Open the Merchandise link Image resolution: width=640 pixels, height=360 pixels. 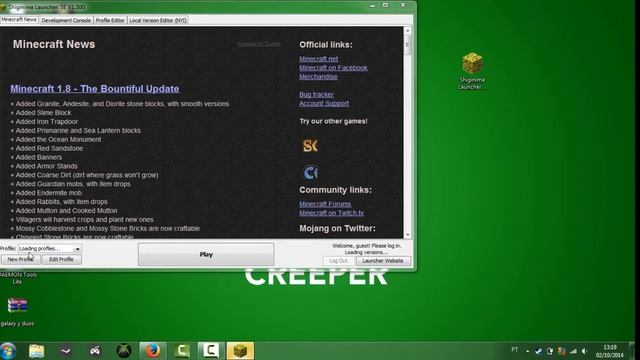(318, 77)
